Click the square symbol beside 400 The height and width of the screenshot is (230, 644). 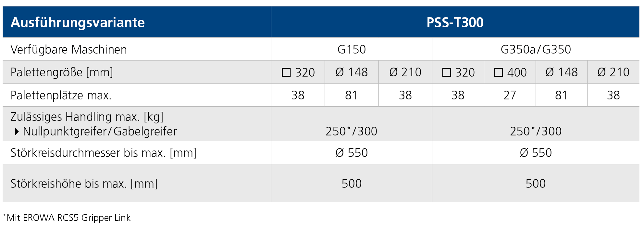(x=498, y=72)
